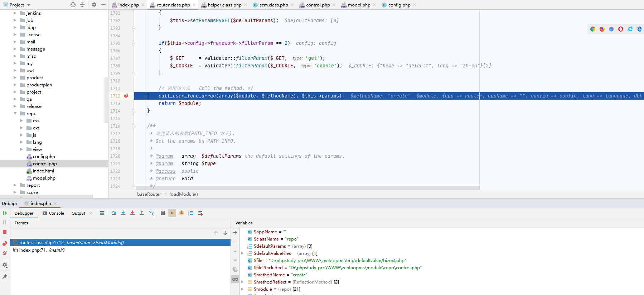Open debugger settings gear
The image size is (644, 295).
(x=5, y=265)
